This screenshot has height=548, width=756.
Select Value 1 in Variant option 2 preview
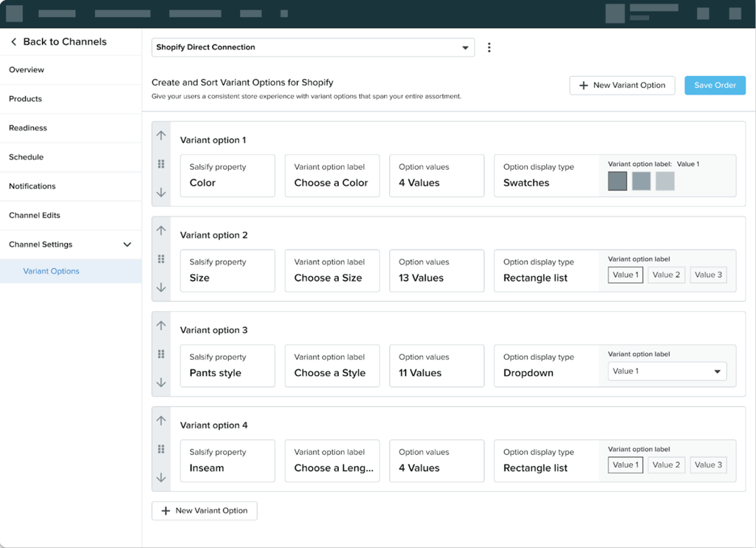tap(625, 275)
